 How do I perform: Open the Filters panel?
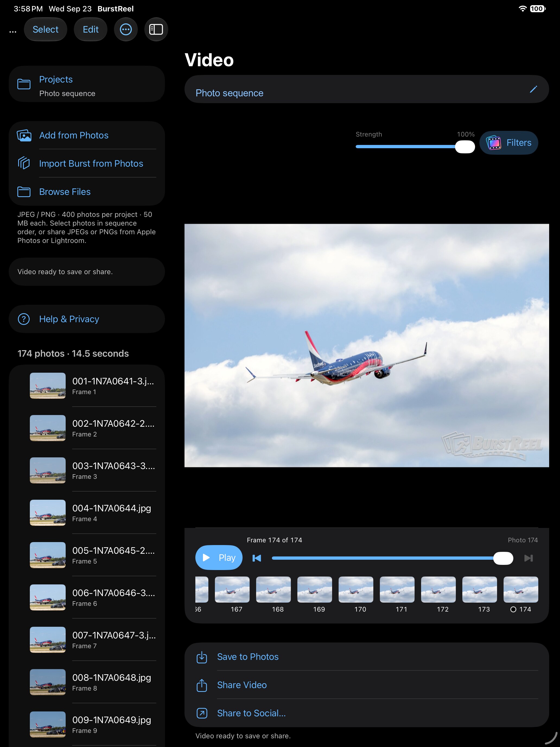[509, 143]
